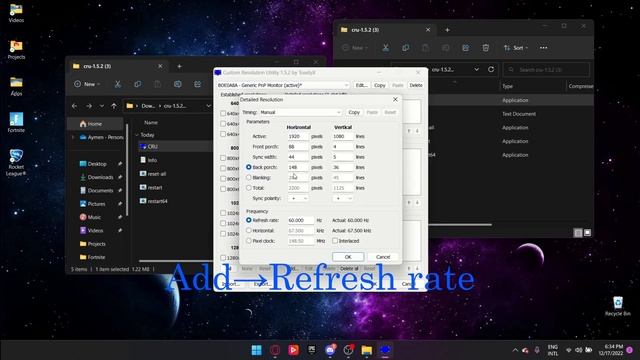Open Documents in left Explorer sidebar
640x360 pixels.
[x=100, y=191]
